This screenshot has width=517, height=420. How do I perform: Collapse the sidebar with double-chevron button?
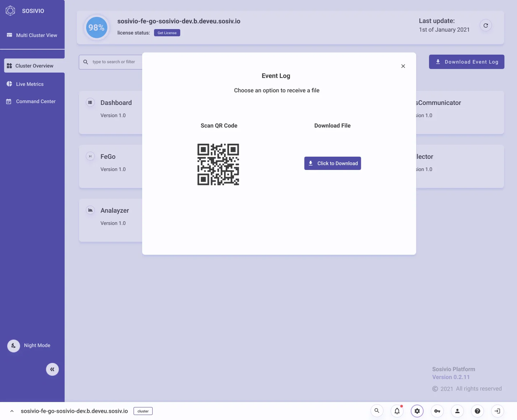pos(52,369)
